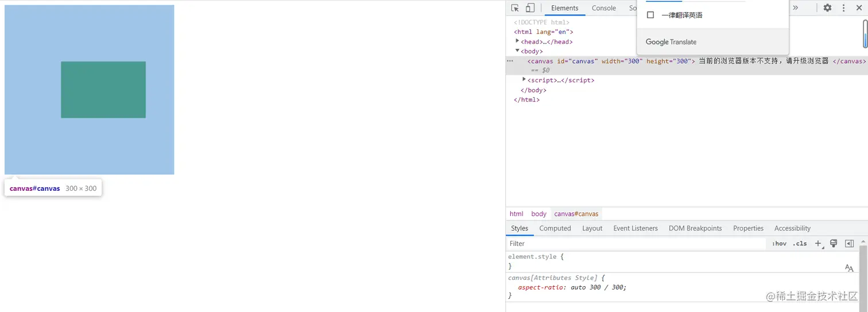Open the Properties tab
This screenshot has height=312, width=868.
tap(748, 228)
